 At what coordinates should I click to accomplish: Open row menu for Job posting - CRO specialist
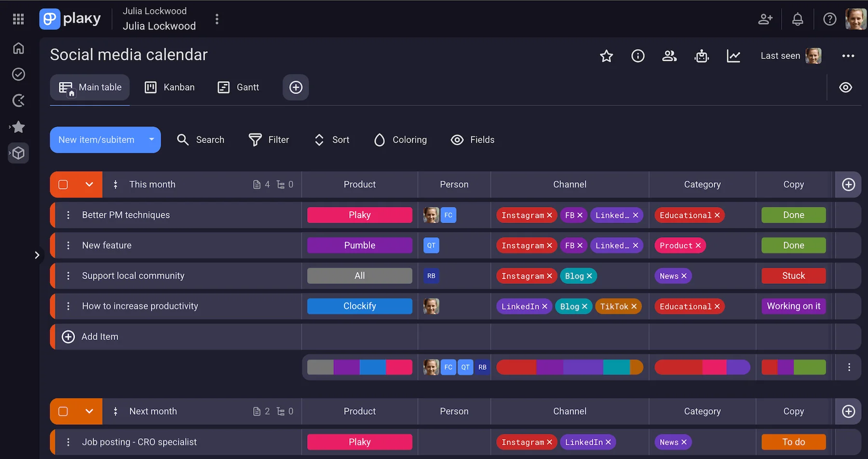[x=68, y=442]
